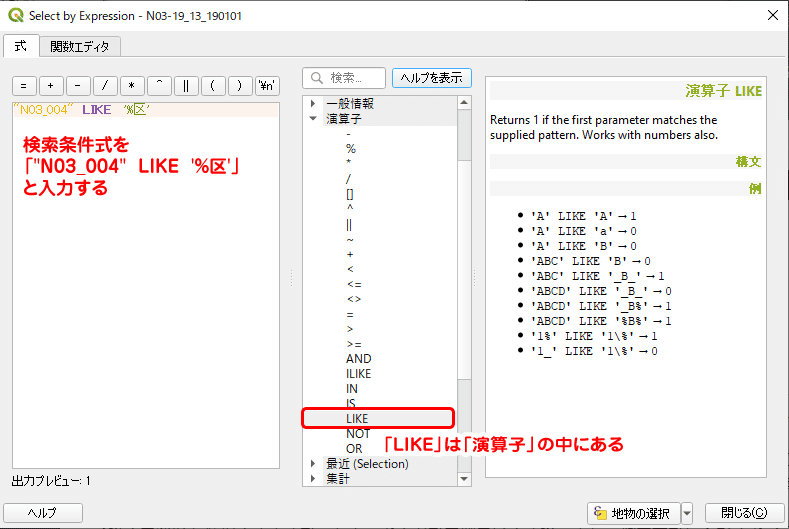Select the '^' operator in list

[350, 208]
